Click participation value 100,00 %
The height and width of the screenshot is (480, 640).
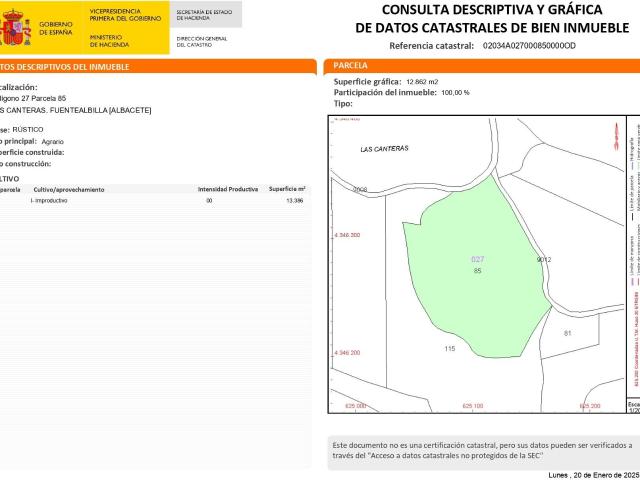[x=455, y=93]
